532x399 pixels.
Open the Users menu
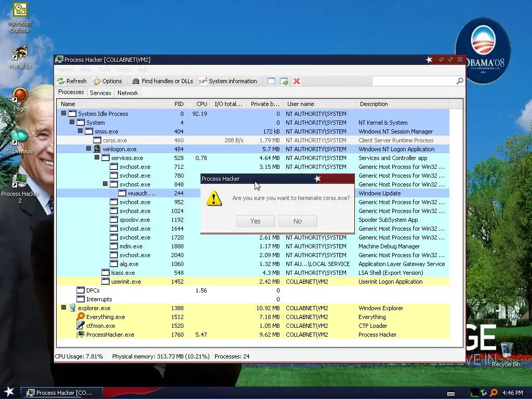(x=124, y=70)
